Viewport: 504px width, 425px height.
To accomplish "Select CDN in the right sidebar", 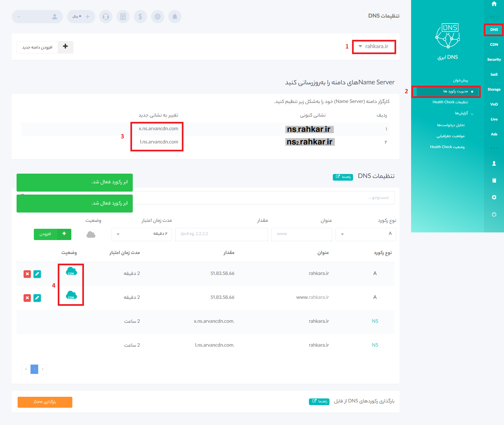I will [494, 44].
